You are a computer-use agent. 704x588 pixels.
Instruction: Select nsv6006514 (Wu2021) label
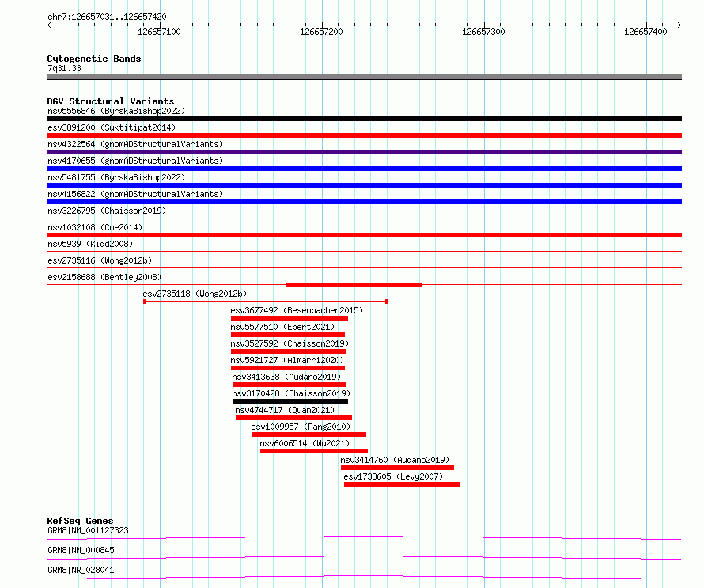tap(305, 443)
